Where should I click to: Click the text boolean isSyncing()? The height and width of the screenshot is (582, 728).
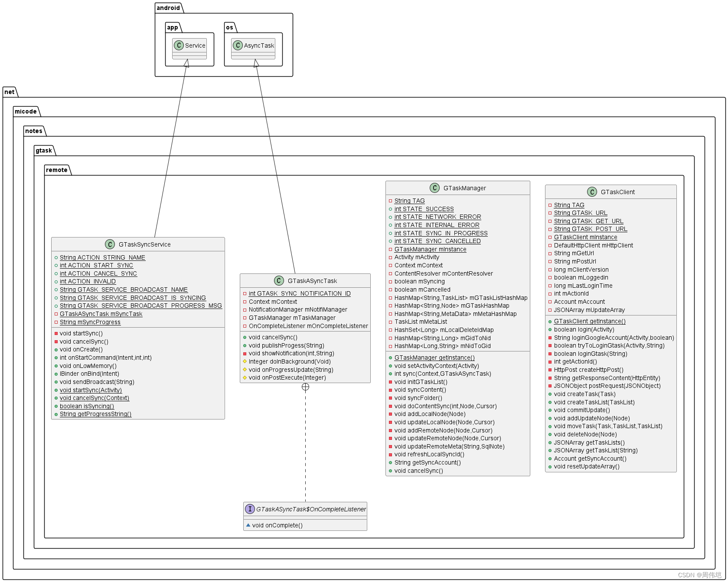[87, 406]
